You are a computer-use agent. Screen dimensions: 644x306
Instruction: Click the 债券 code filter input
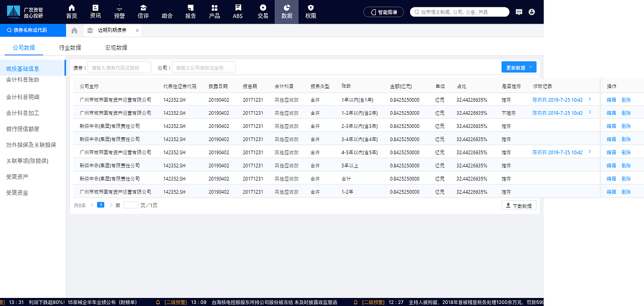(119, 67)
